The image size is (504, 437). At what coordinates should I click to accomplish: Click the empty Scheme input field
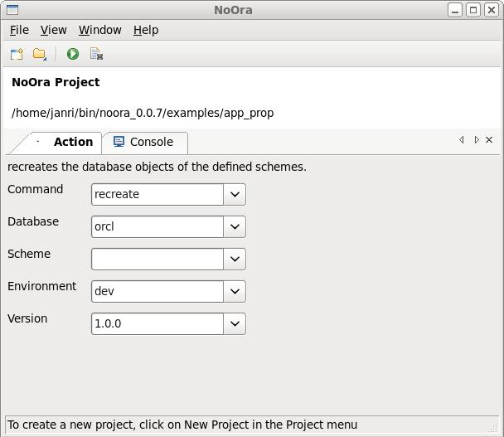[x=157, y=259]
